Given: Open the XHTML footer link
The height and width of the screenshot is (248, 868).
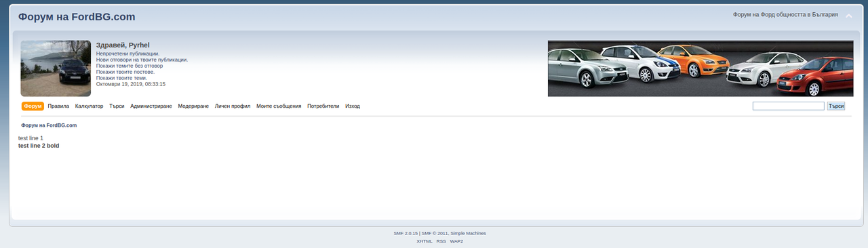Looking at the screenshot, I should [x=425, y=241].
